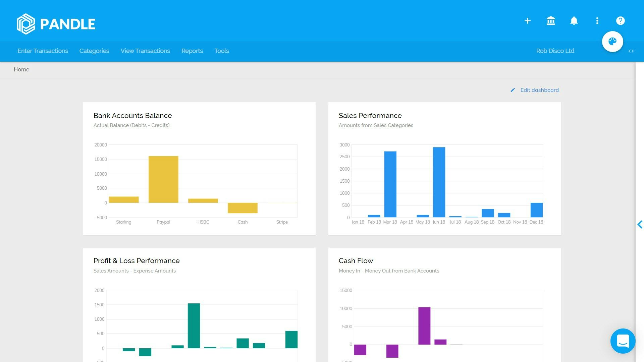Open the notifications bell
Viewport: 644px width, 362px height.
tap(574, 21)
